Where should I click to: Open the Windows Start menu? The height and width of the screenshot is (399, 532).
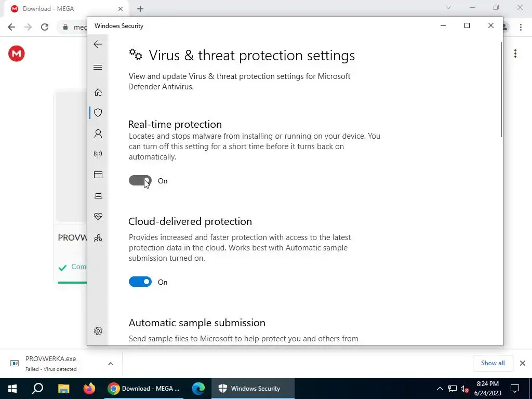coord(12,389)
